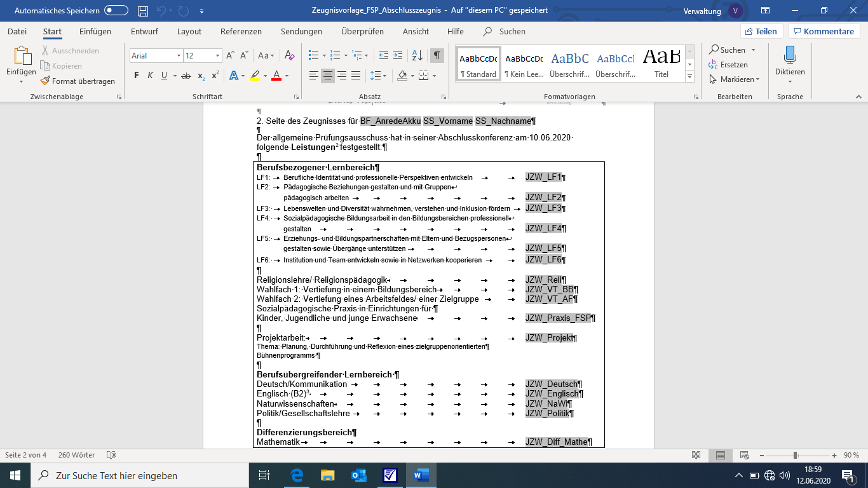Image resolution: width=868 pixels, height=488 pixels.
Task: Open the line spacing dropdown
Action: click(x=377, y=75)
